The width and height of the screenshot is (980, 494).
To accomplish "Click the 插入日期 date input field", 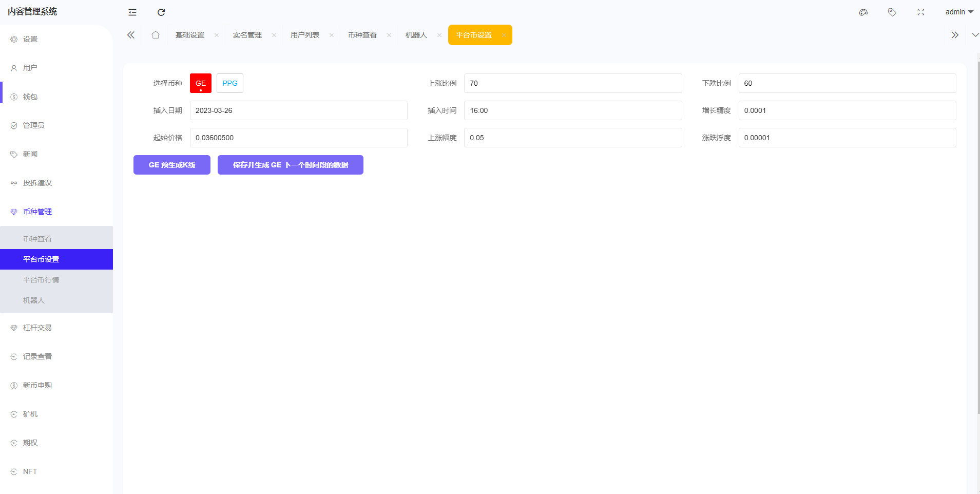I will tap(298, 110).
